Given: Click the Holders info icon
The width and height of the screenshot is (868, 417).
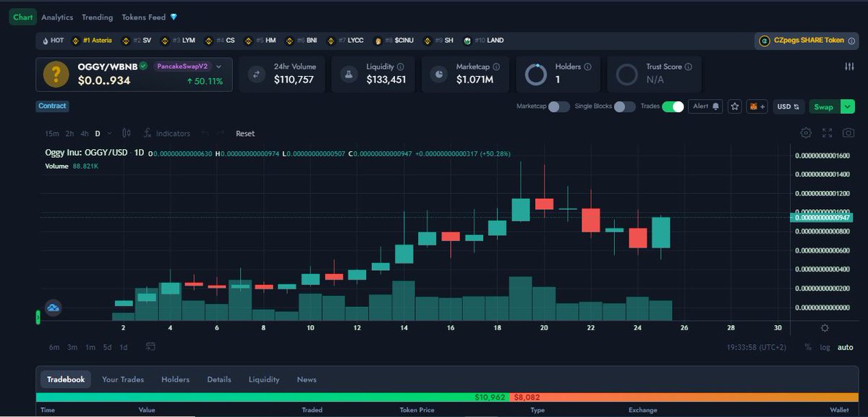Looking at the screenshot, I should (587, 67).
